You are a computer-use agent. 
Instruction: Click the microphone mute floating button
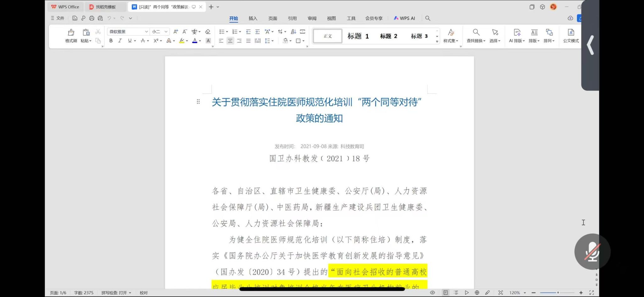[592, 251]
